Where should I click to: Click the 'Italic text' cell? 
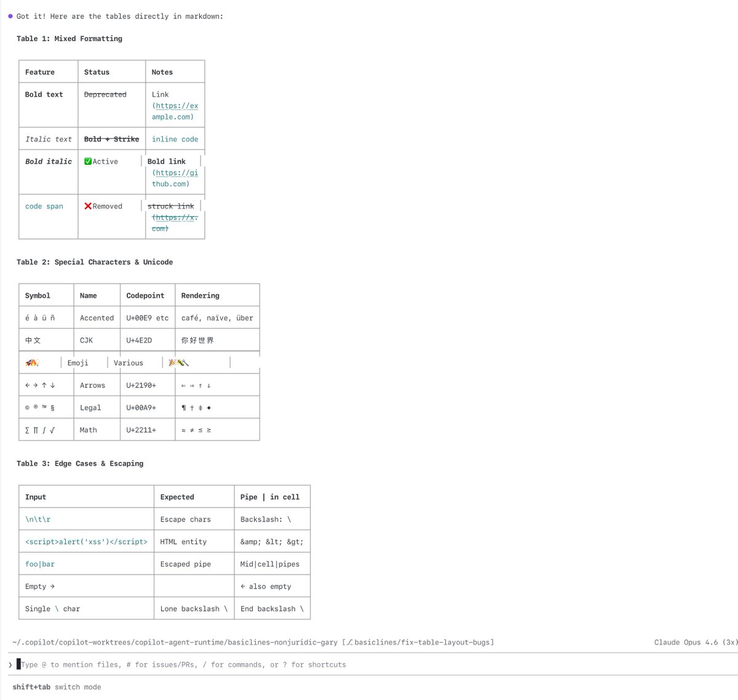[x=49, y=139]
